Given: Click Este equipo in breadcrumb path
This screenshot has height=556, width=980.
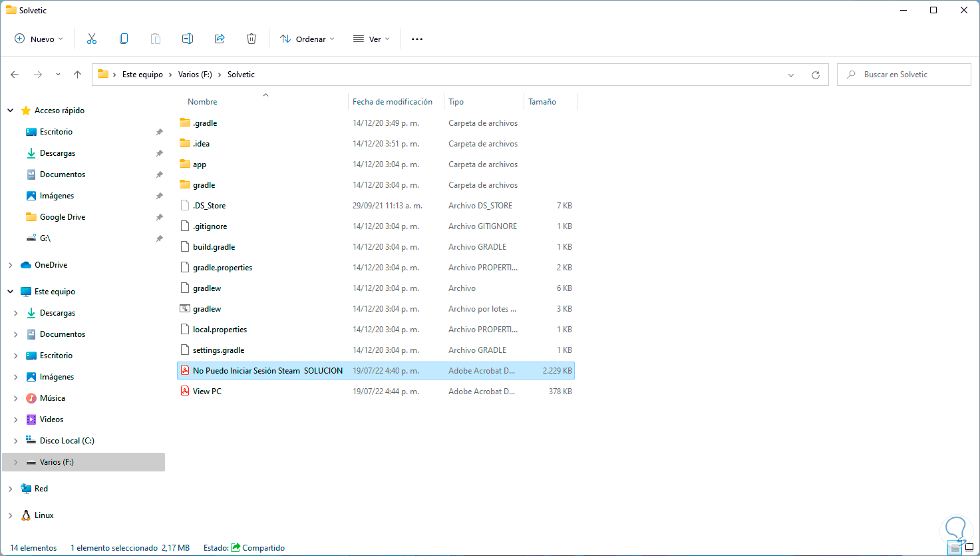Looking at the screenshot, I should point(142,75).
